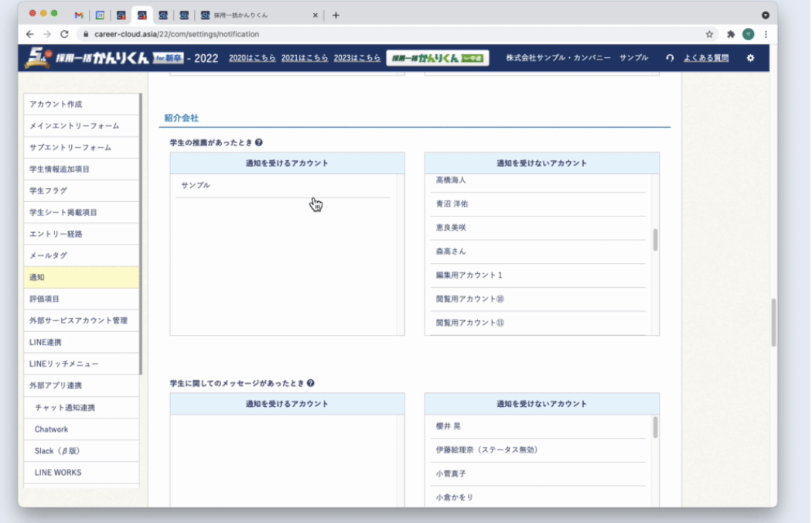Go to the 2021はこちら link

[x=305, y=58]
